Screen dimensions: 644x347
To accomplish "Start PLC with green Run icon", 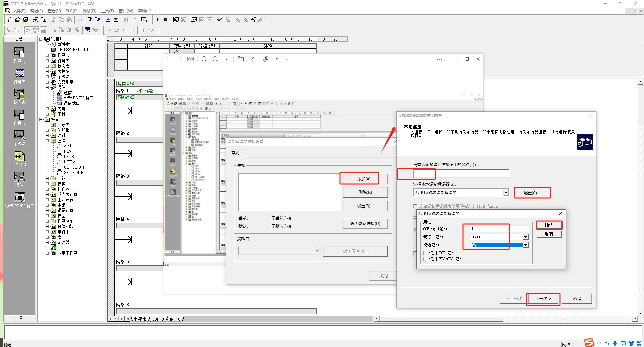I will click(x=158, y=20).
